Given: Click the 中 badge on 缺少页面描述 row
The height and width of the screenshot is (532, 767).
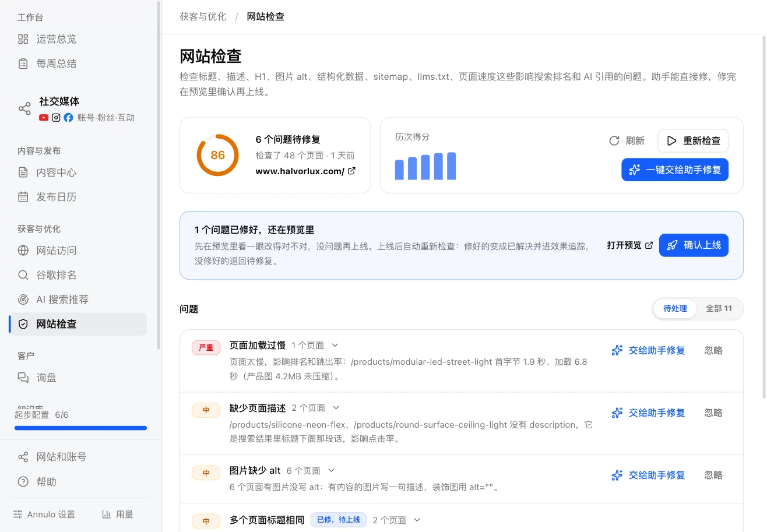Looking at the screenshot, I should (x=206, y=410).
